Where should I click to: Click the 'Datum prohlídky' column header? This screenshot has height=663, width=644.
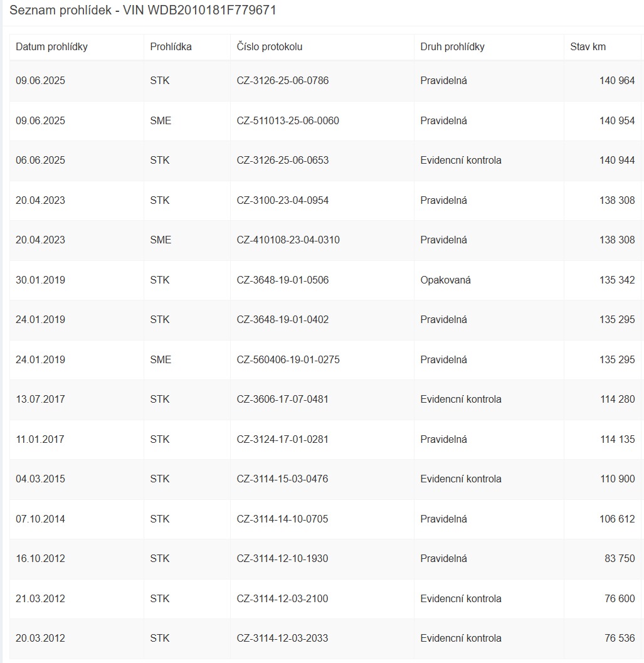[51, 47]
